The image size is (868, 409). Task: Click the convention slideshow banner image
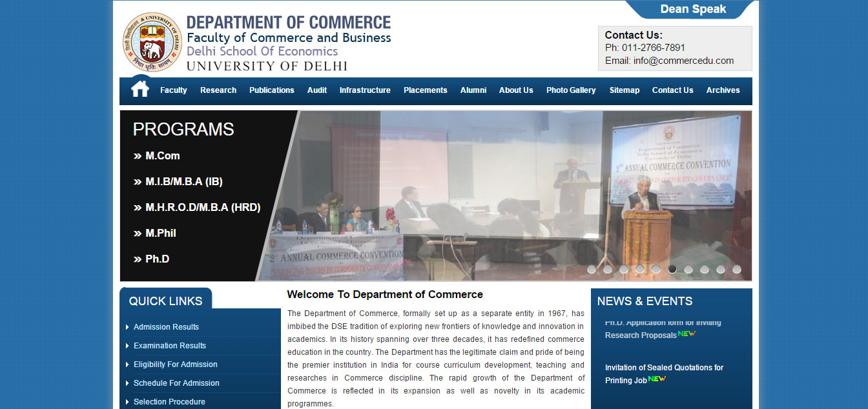pos(504,195)
